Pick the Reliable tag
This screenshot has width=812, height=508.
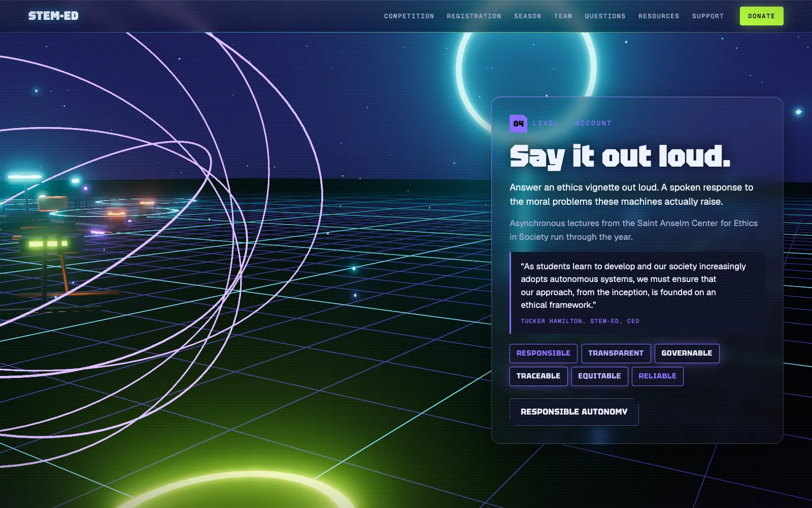(x=658, y=376)
